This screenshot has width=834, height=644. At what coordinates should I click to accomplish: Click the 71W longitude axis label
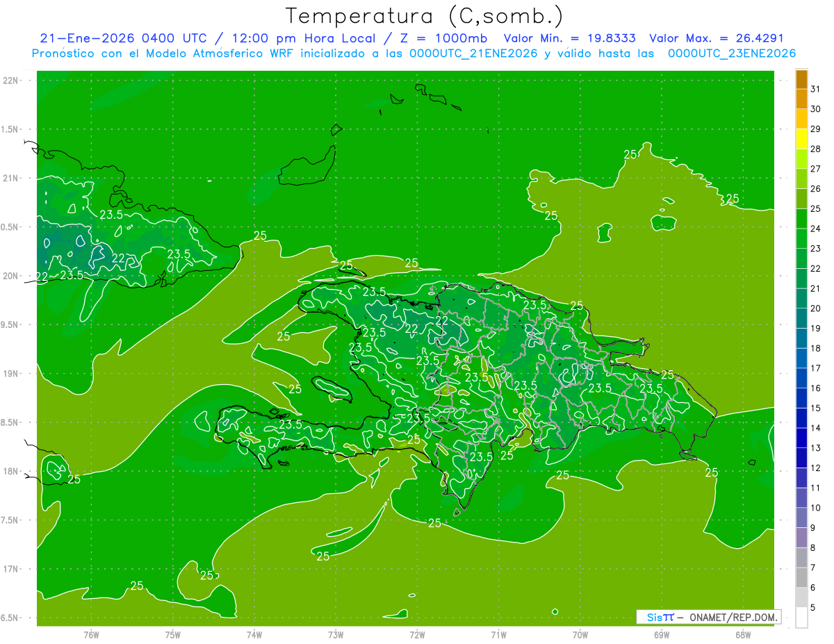(498, 634)
